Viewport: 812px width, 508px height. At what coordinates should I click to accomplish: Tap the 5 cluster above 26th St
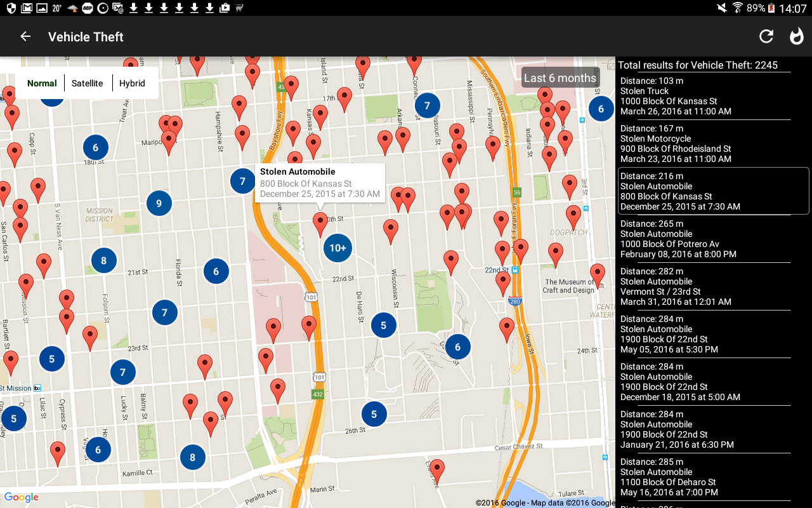[x=374, y=415]
